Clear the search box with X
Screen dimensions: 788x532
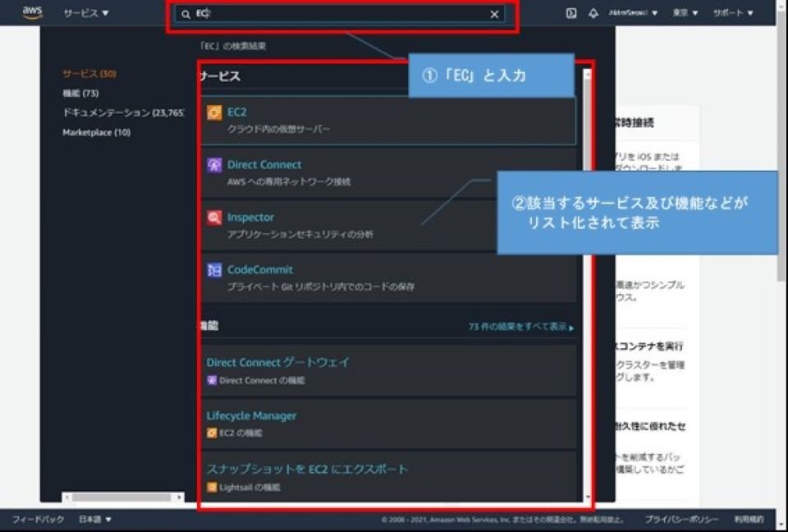pos(494,15)
